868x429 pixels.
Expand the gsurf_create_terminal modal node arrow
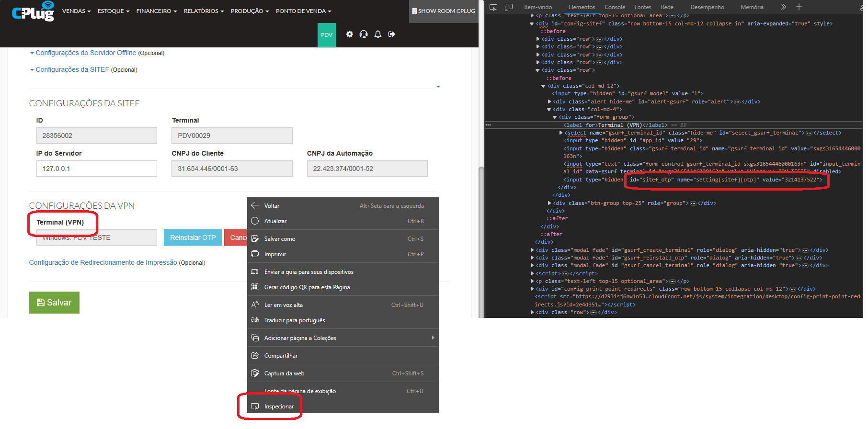pos(532,250)
